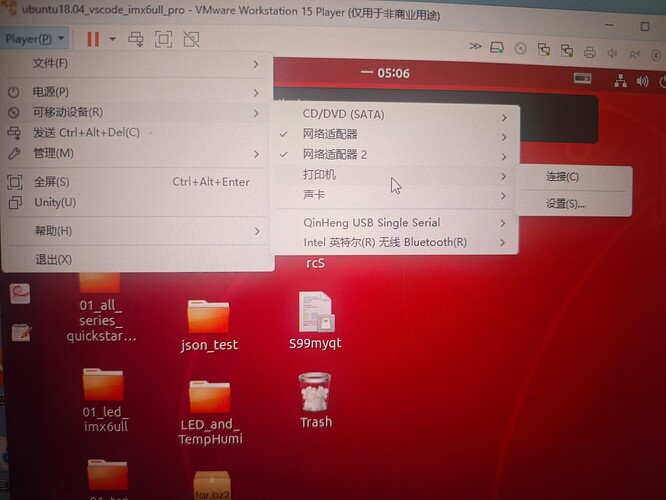Click the Ubuntu keyboard input indicator icon
666x500 pixels.
click(x=582, y=78)
